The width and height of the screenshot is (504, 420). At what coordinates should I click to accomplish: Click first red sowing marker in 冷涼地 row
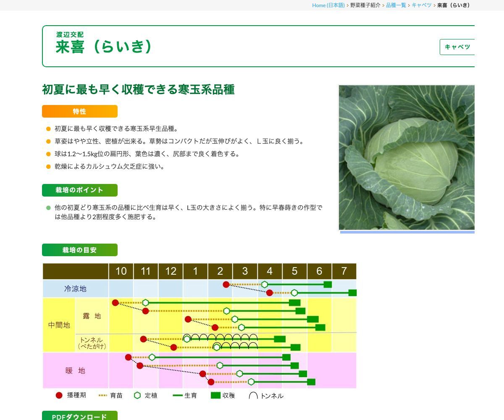(226, 284)
